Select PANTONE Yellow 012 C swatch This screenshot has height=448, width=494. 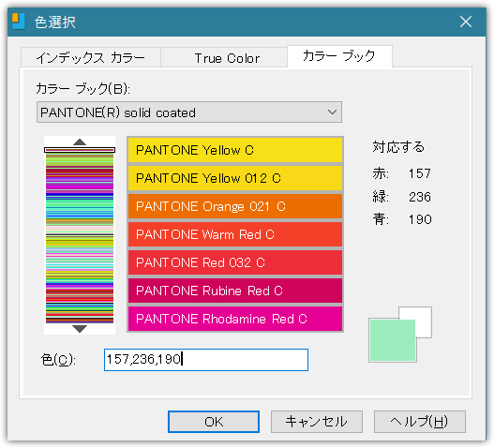coord(235,178)
